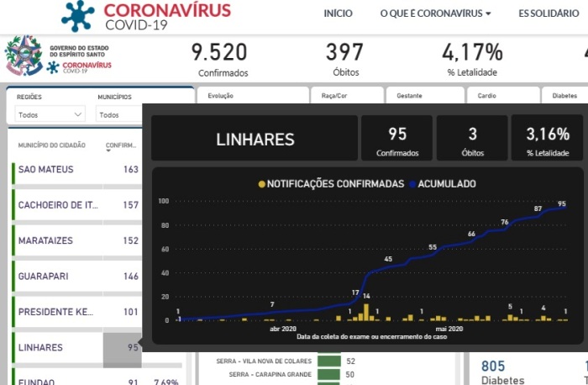588x385 pixels.
Task: Open the INÍCIO menu item
Action: [x=338, y=13]
